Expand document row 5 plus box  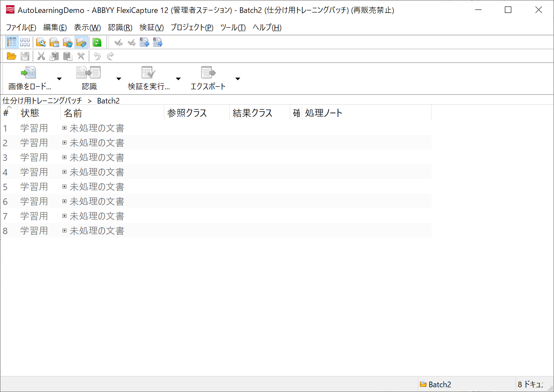(x=65, y=187)
